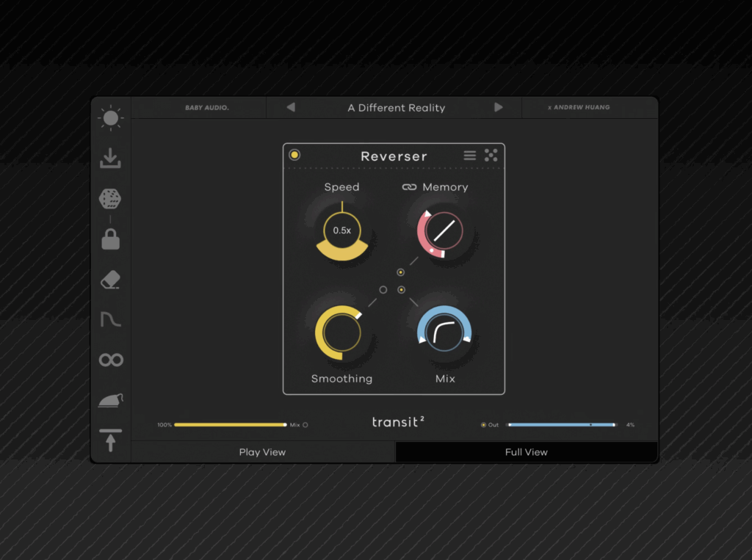Switch to Full View tab

(526, 452)
